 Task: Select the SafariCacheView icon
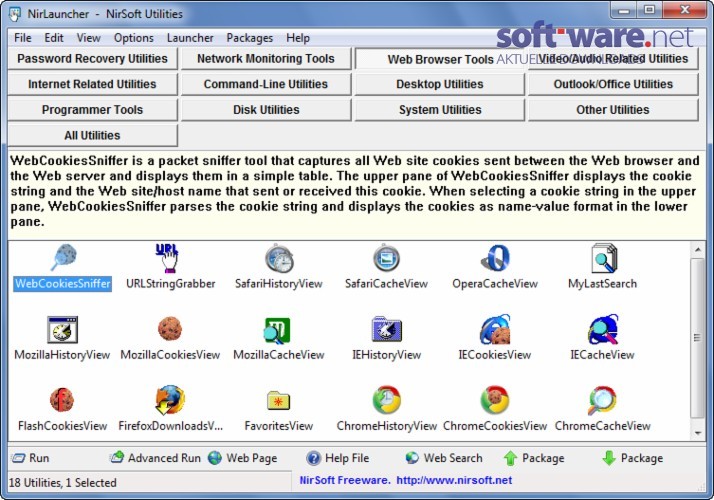pos(387,258)
